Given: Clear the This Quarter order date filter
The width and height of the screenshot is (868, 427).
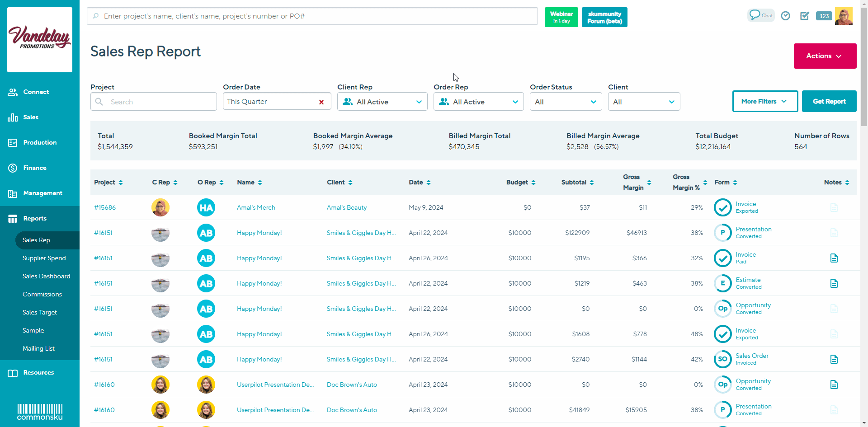Looking at the screenshot, I should (321, 102).
